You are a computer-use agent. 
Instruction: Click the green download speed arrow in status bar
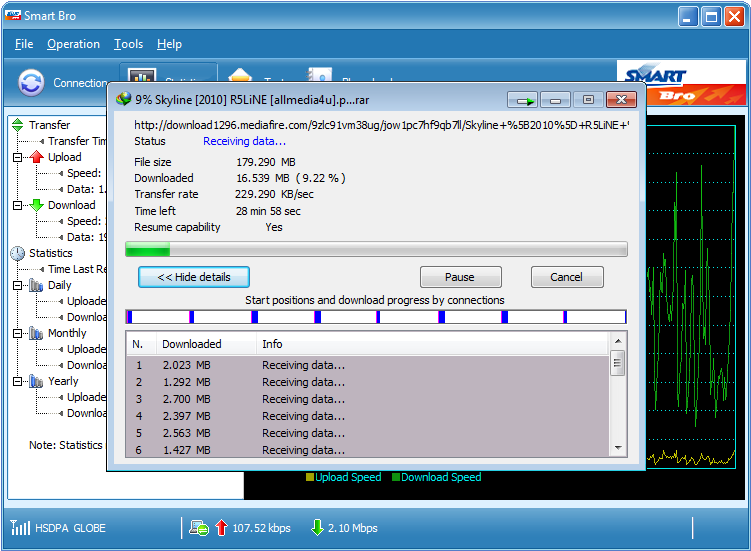[317, 528]
